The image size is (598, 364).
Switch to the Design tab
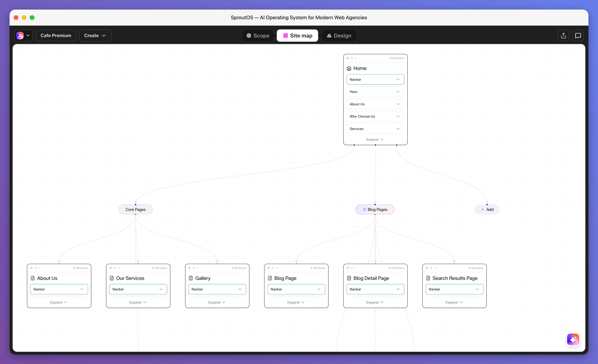339,36
